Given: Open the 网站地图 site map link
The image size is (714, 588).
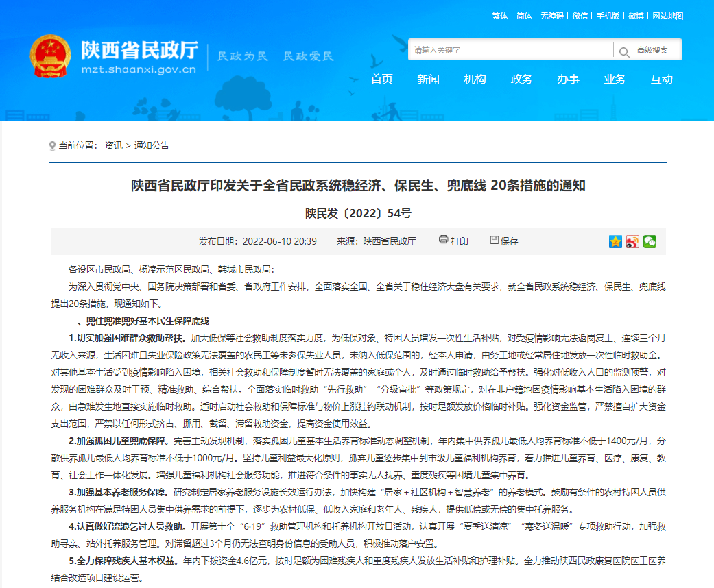Looking at the screenshot, I should point(667,16).
